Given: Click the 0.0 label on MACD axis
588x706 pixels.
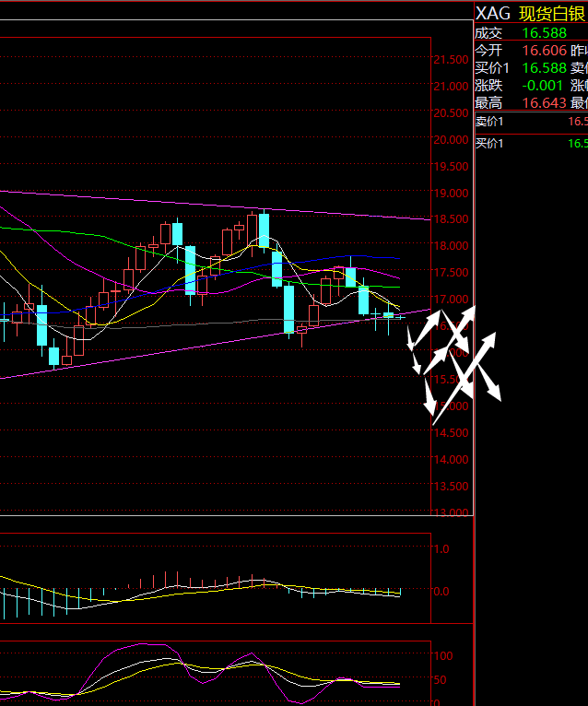Looking at the screenshot, I should (x=441, y=591).
